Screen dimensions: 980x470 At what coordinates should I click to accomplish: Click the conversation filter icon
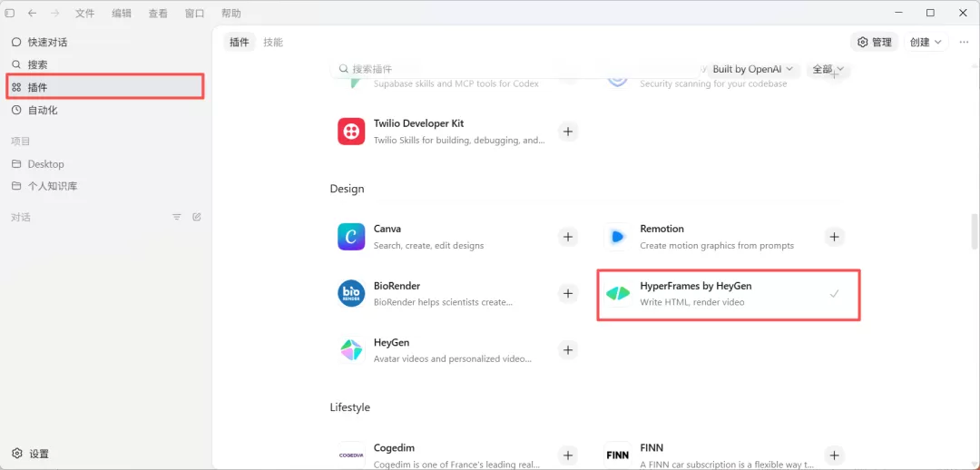click(177, 217)
